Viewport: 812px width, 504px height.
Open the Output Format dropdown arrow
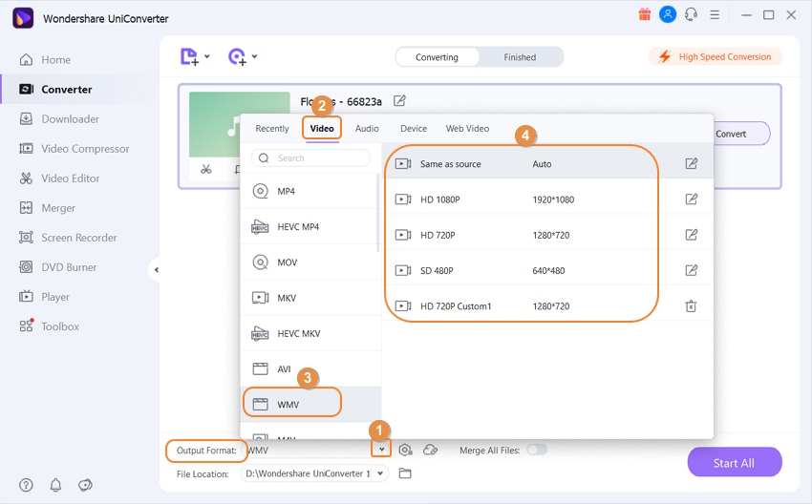[381, 450]
